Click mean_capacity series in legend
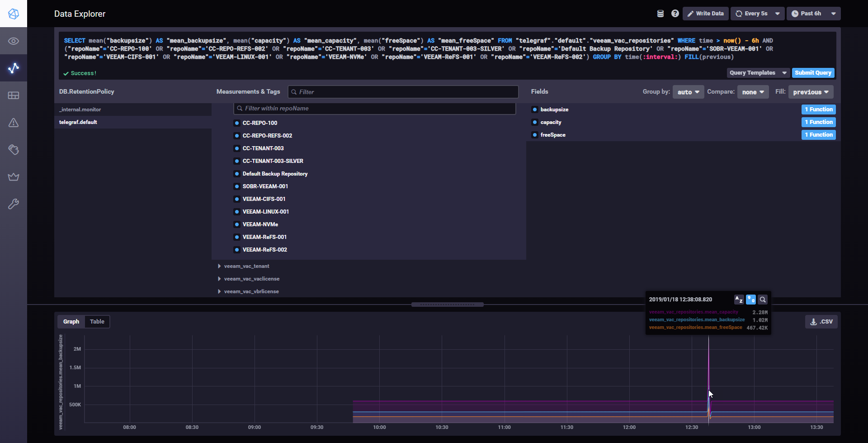The image size is (868, 443). [693, 312]
